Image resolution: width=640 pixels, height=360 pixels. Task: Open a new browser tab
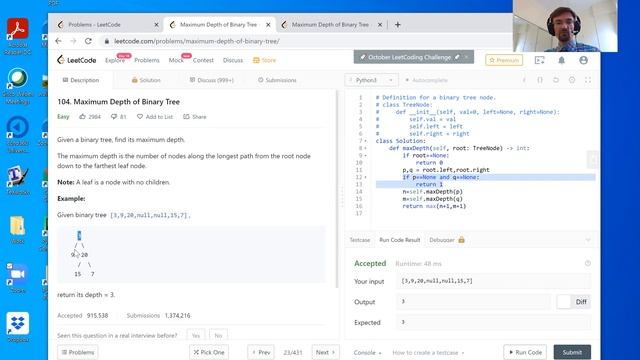(x=398, y=24)
